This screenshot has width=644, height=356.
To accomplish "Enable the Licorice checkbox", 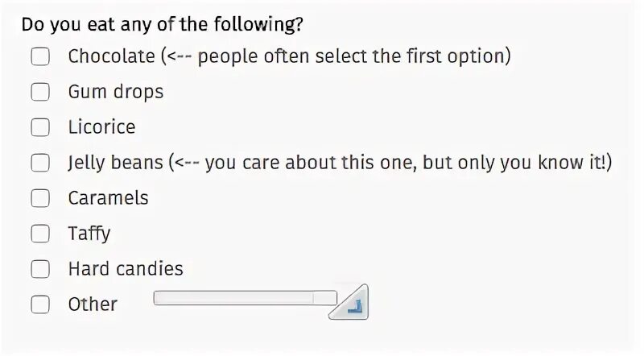I will (x=40, y=127).
